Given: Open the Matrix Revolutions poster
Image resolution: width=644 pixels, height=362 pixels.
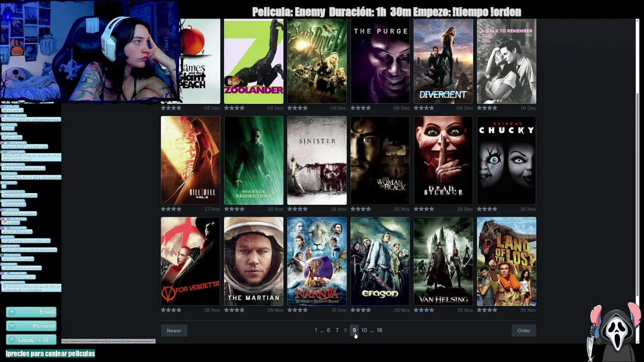Looking at the screenshot, I should [254, 160].
